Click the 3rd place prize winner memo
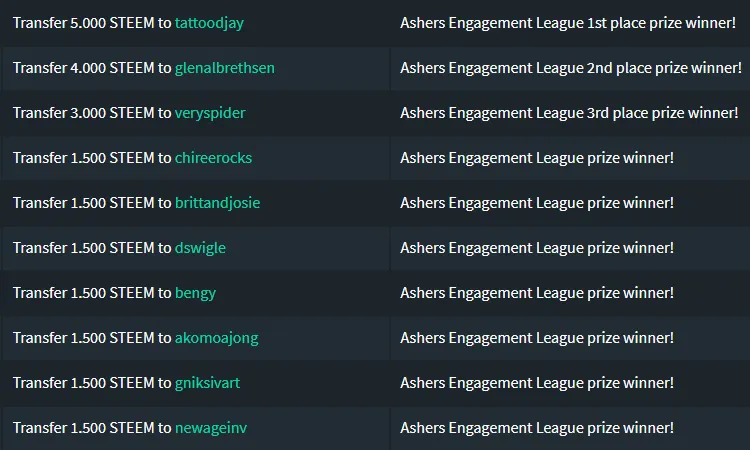The height and width of the screenshot is (450, 750). 569,113
